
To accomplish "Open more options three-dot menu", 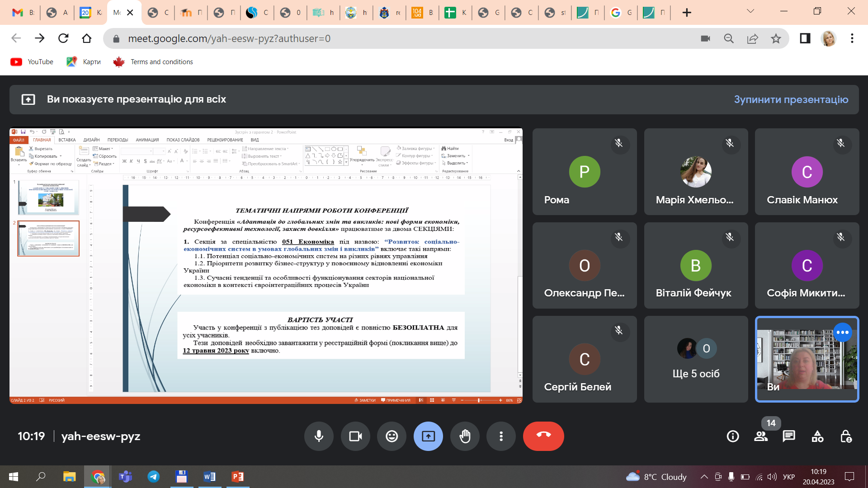I will (x=501, y=436).
